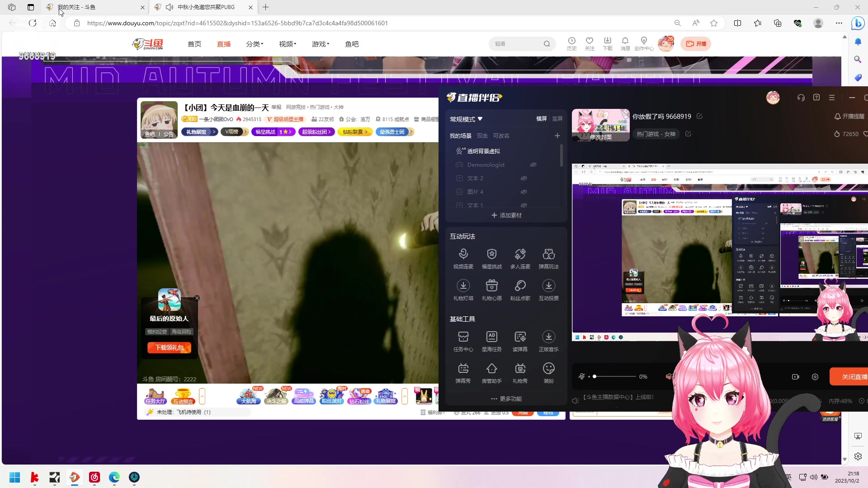Click 下载领礼包 download gift button
This screenshot has width=868, height=488.
point(169,347)
